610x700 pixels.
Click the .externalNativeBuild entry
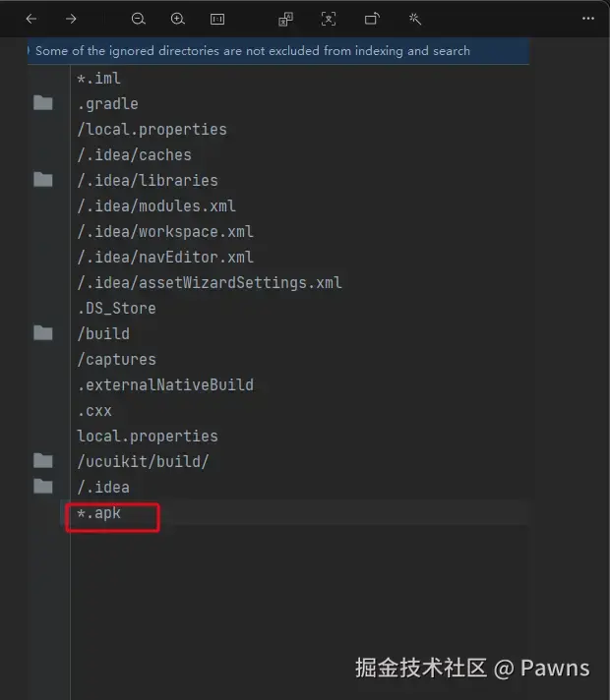165,384
